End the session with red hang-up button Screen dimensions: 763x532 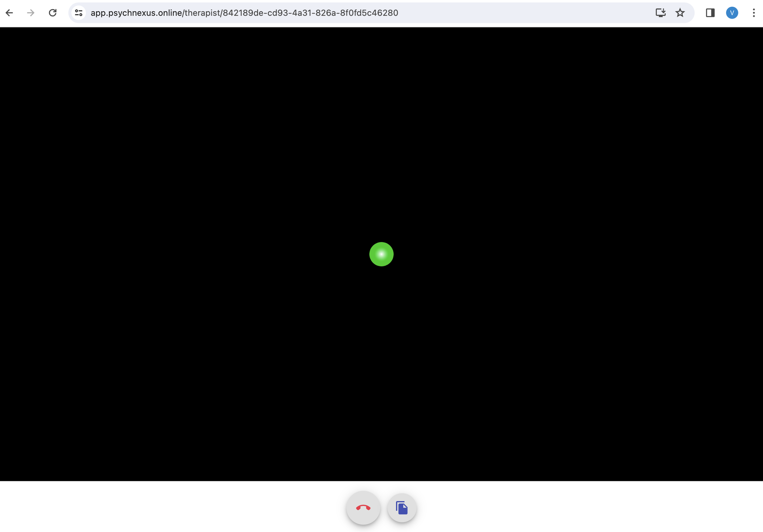(363, 507)
